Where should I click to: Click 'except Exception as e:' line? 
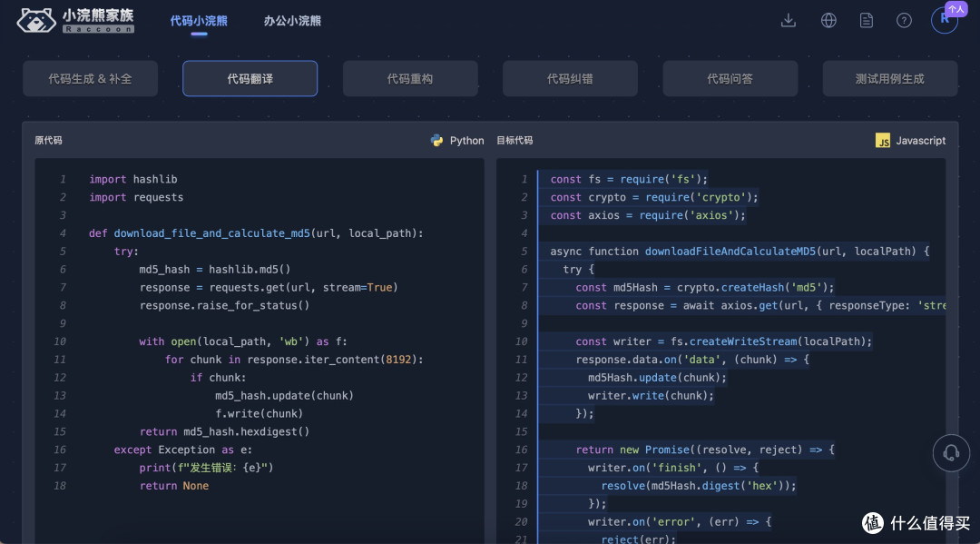(x=183, y=450)
